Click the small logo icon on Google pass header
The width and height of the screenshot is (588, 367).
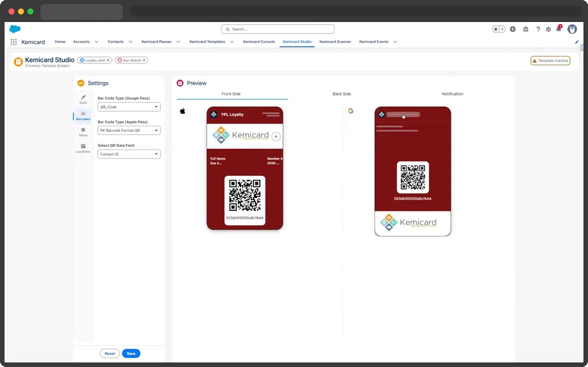(381, 115)
